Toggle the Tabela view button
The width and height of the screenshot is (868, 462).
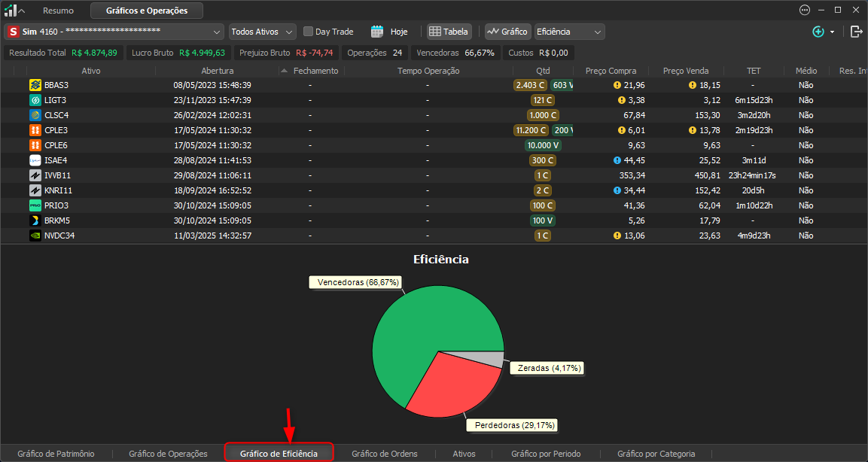pos(449,32)
